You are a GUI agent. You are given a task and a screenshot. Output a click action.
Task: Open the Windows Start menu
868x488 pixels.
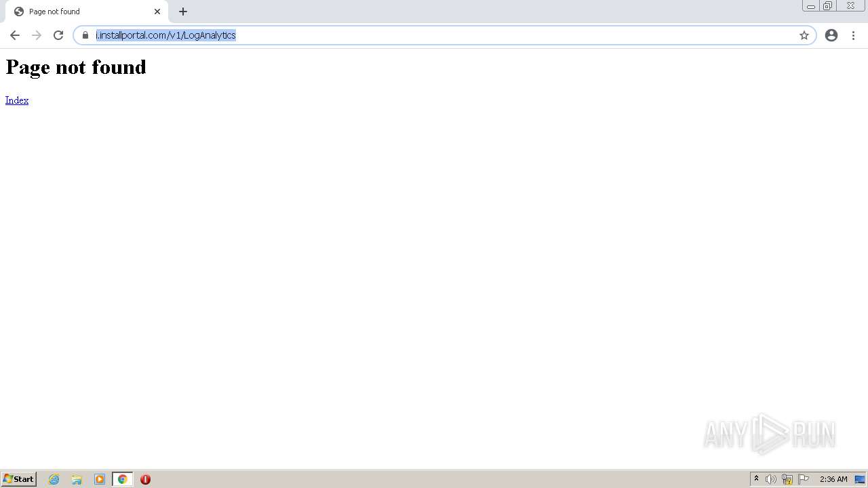point(19,479)
